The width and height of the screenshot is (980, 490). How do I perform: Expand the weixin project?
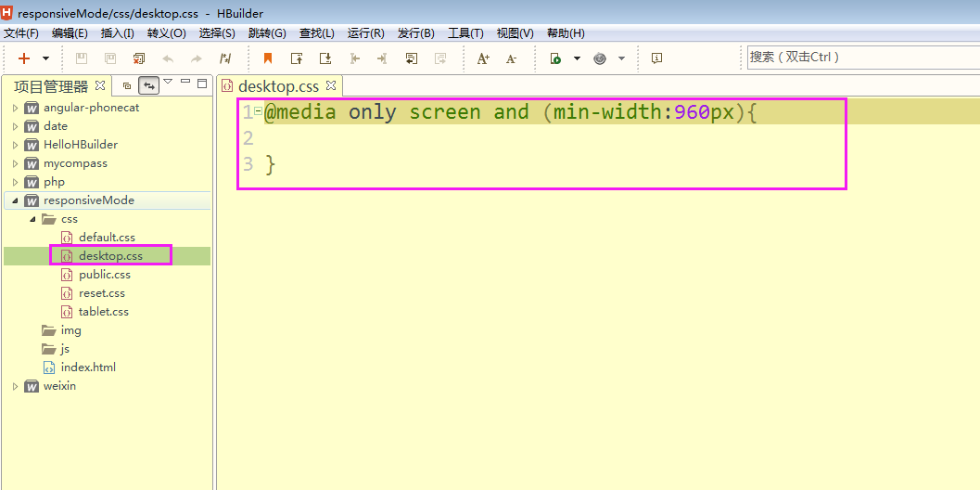(16, 386)
